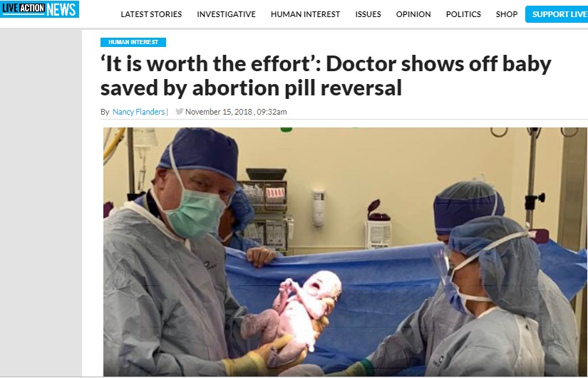Visit the Shop page
The height and width of the screenshot is (378, 588).
coord(507,14)
